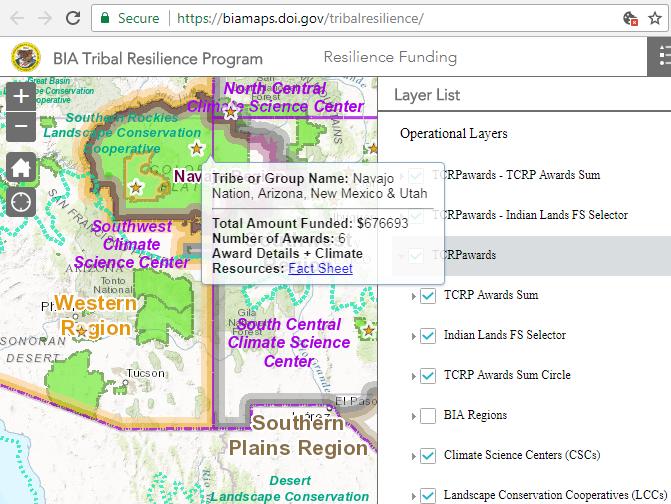The width and height of the screenshot is (671, 504).
Task: Open the layer list panel toggle
Action: 659,57
